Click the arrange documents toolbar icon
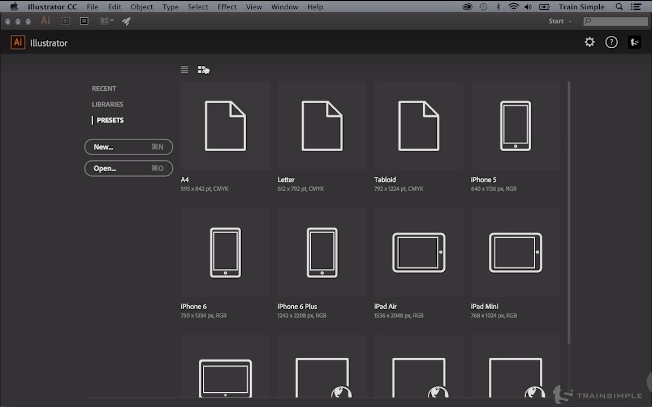The image size is (652, 407). tap(106, 20)
